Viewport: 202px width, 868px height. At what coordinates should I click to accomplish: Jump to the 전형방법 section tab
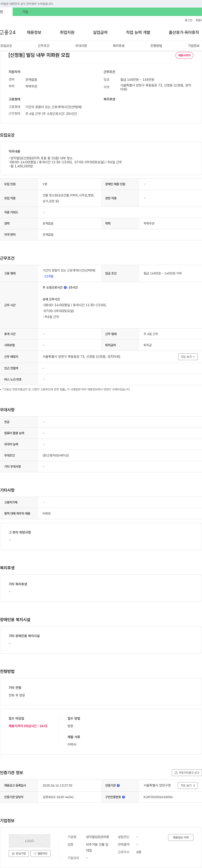click(x=156, y=46)
